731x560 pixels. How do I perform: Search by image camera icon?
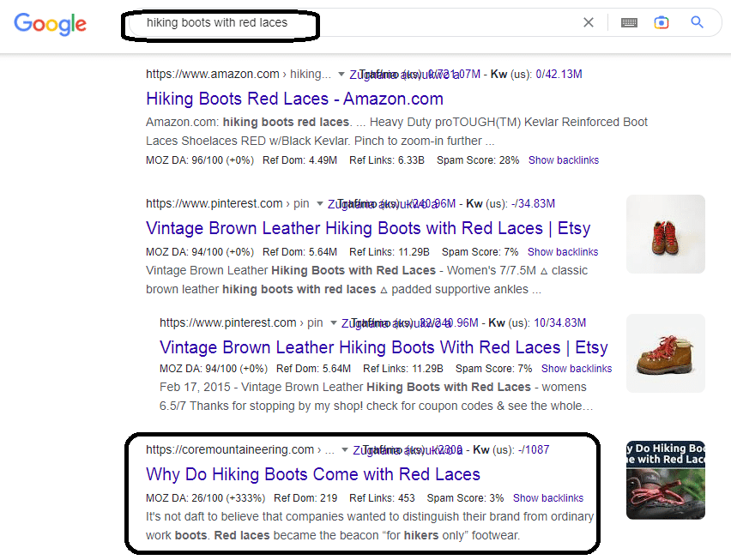pos(661,22)
